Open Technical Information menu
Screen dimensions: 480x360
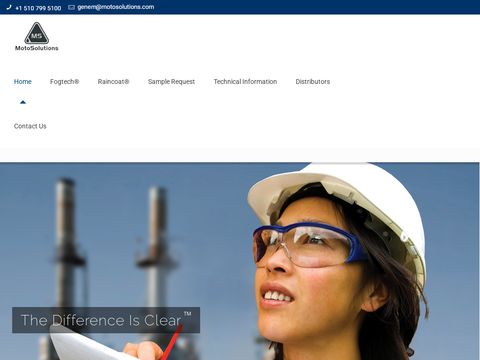click(245, 82)
